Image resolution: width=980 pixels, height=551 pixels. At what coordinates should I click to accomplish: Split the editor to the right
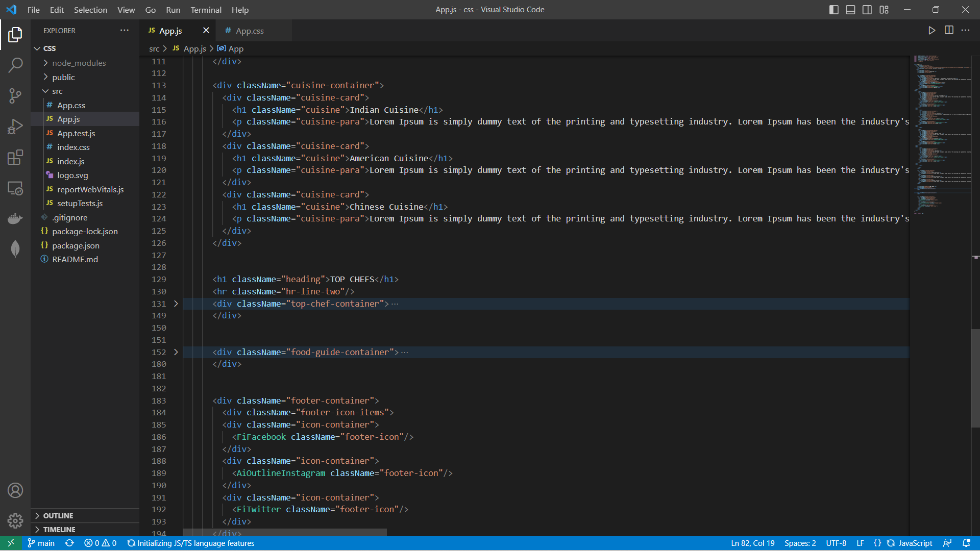coord(949,30)
